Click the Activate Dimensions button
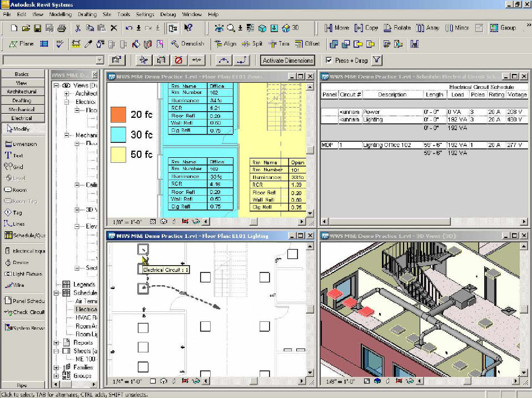Image resolution: width=532 pixels, height=398 pixels. tap(288, 61)
